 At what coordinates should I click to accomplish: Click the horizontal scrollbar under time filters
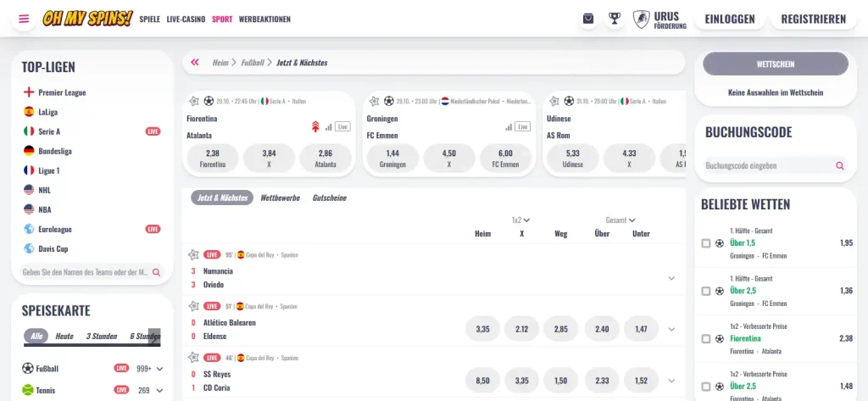[92, 345]
